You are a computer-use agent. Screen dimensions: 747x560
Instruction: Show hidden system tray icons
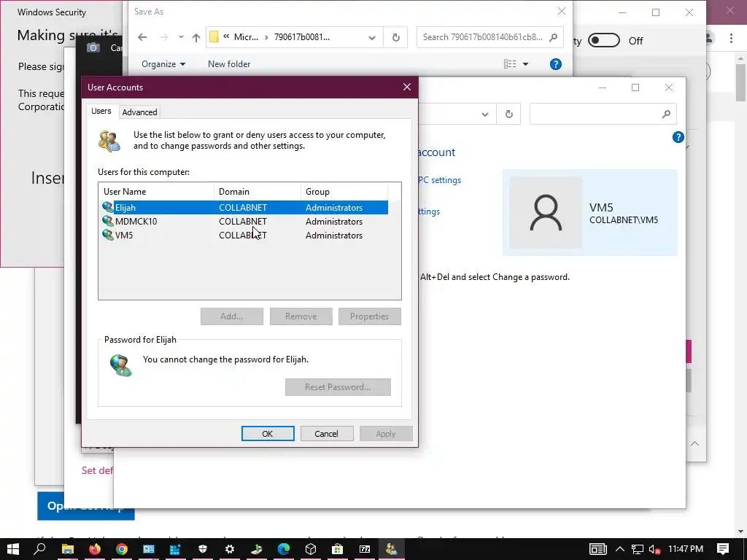(x=620, y=549)
